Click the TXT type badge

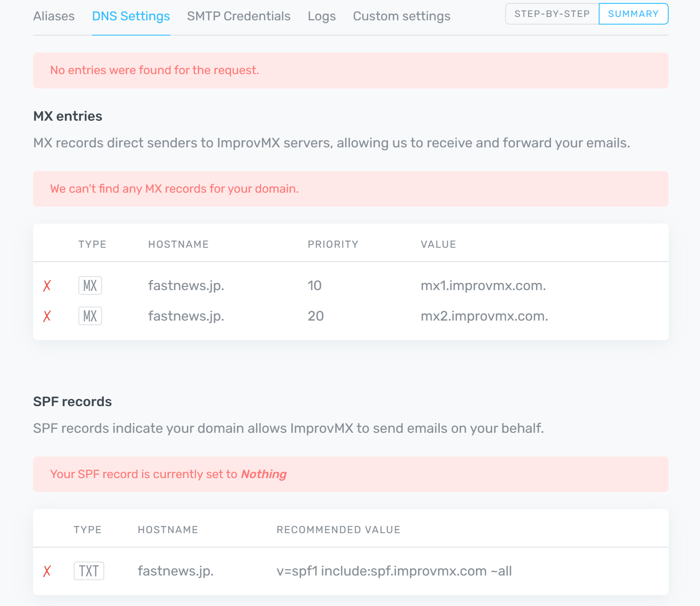click(x=89, y=571)
